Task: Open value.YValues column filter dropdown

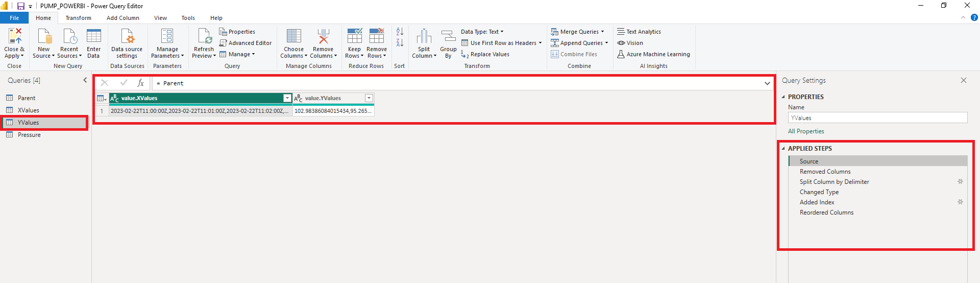Action: [x=369, y=98]
